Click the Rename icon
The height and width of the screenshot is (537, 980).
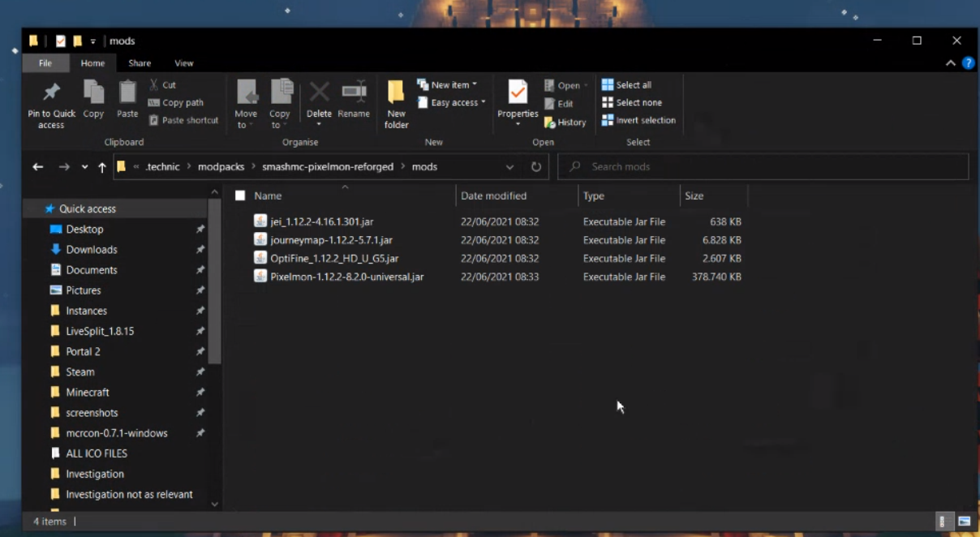(354, 92)
